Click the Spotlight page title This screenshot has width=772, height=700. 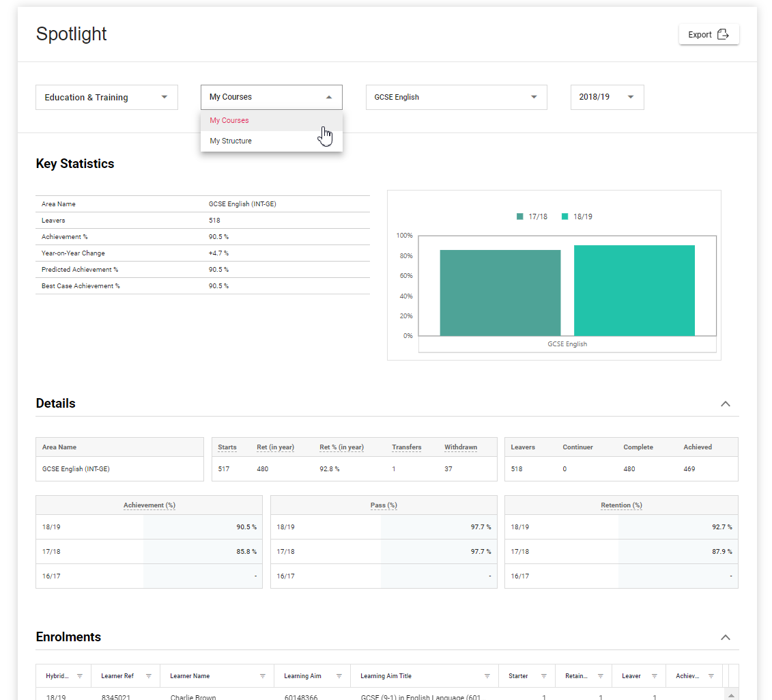click(x=72, y=34)
